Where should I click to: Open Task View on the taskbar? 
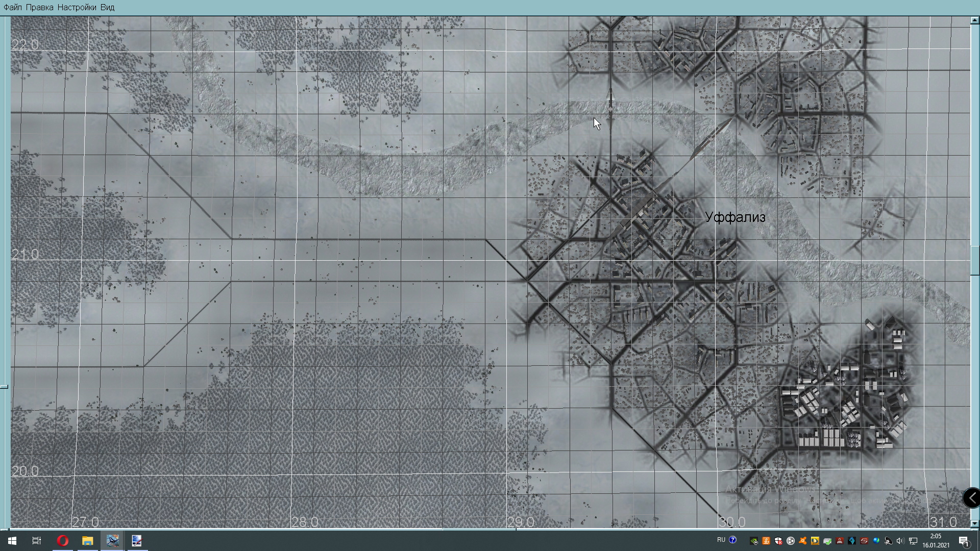[x=37, y=541]
